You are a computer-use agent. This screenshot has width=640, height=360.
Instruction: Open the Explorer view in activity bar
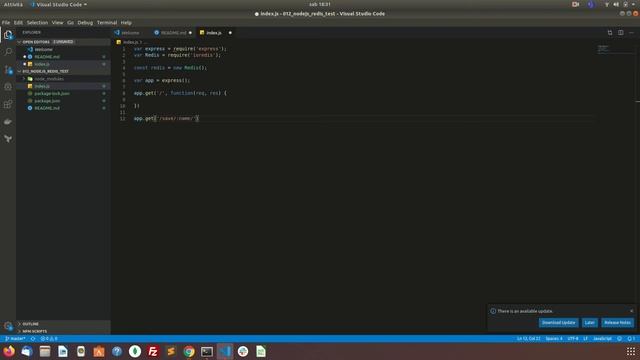coord(8,35)
